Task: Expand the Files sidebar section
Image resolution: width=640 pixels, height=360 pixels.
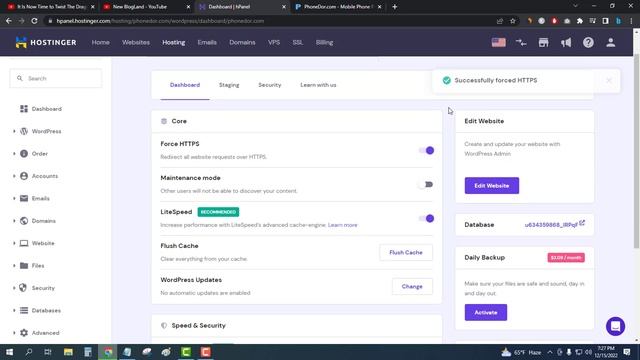Action: click(x=14, y=266)
